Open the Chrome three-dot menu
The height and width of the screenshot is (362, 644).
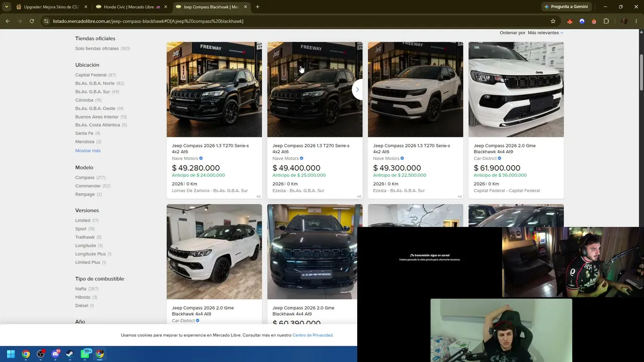(636, 21)
